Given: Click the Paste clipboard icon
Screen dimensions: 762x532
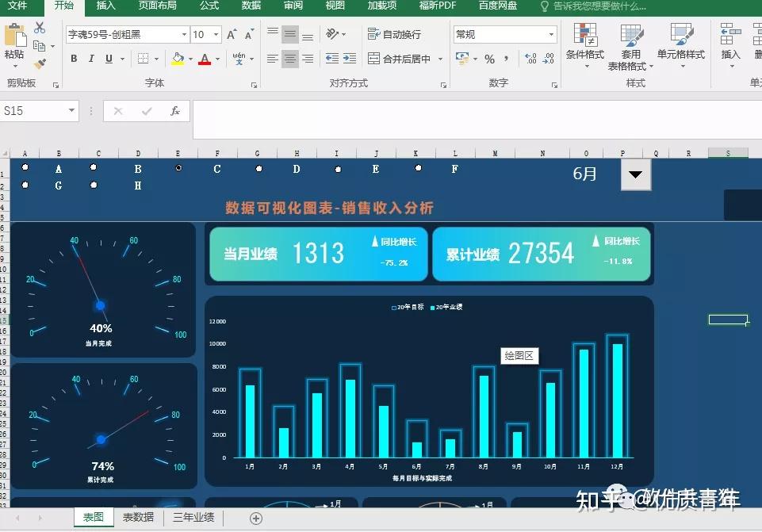Looking at the screenshot, I should tap(14, 36).
